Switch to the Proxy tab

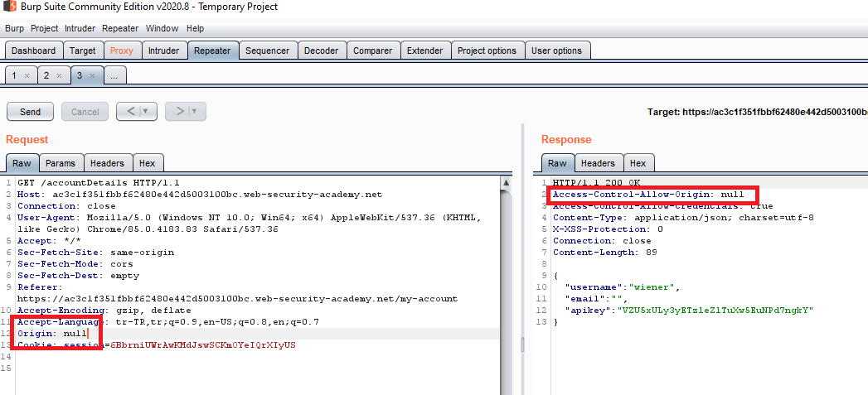pyautogui.click(x=122, y=51)
